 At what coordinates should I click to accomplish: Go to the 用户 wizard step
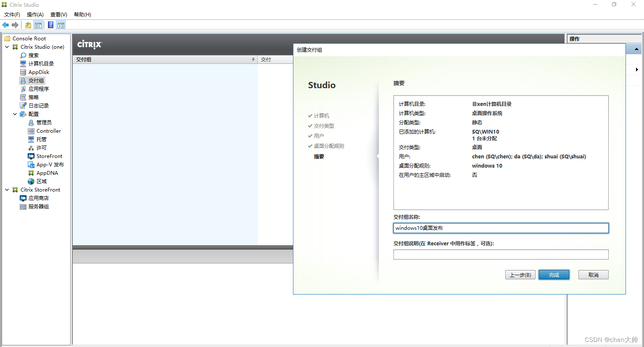pos(319,136)
